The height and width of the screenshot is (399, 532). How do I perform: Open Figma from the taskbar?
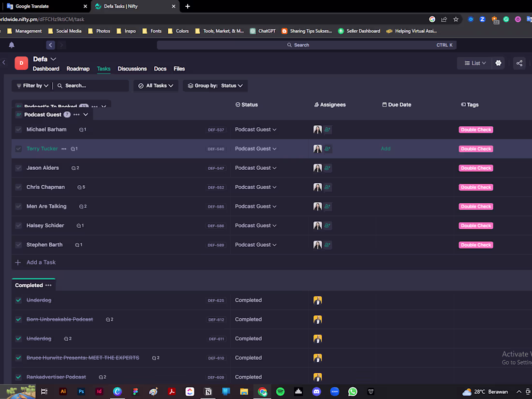[x=135, y=392]
